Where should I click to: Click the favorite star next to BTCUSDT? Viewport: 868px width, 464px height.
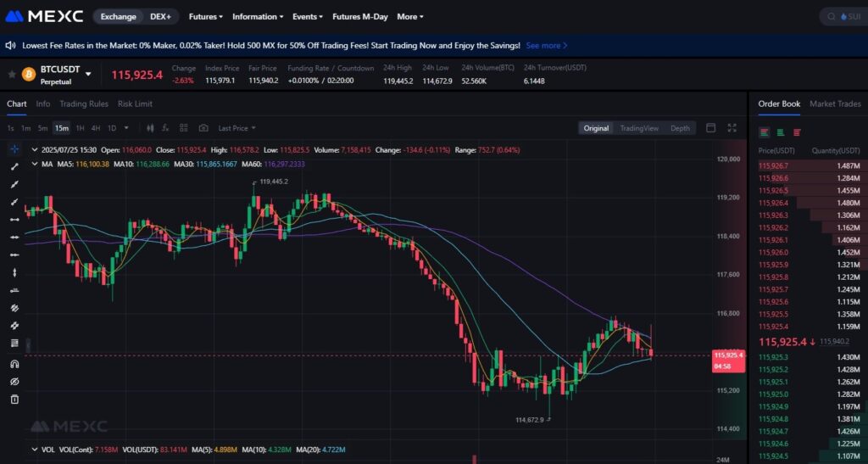click(x=12, y=74)
